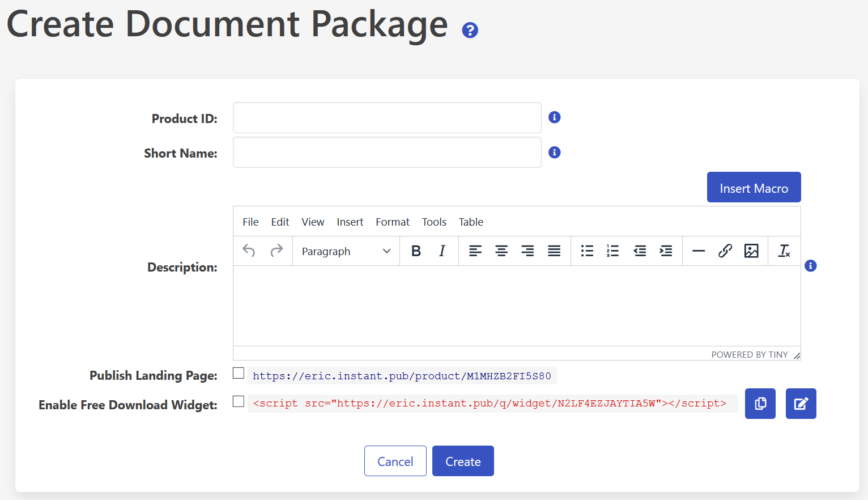Redo the last edit in the editor

[276, 251]
